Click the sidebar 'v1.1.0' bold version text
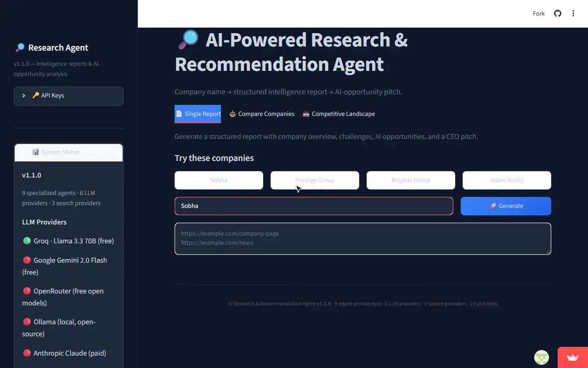Viewport: 588px width, 368px height. point(32,175)
